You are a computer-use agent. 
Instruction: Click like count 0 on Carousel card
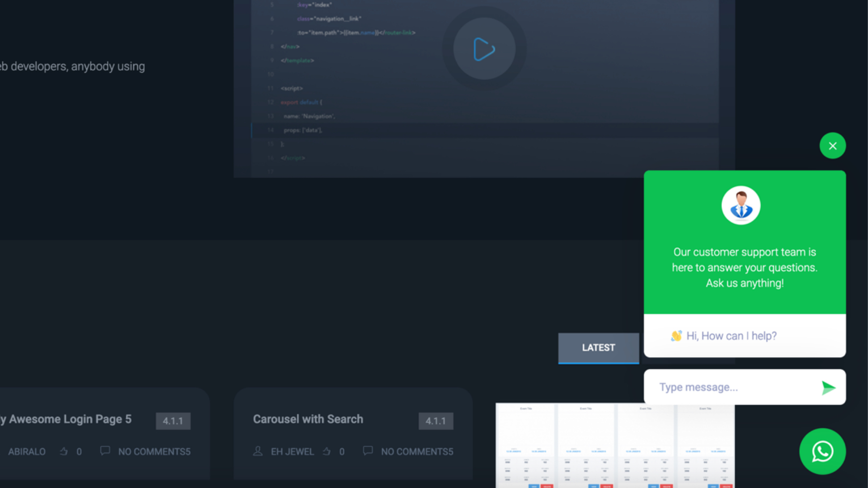pos(342,452)
